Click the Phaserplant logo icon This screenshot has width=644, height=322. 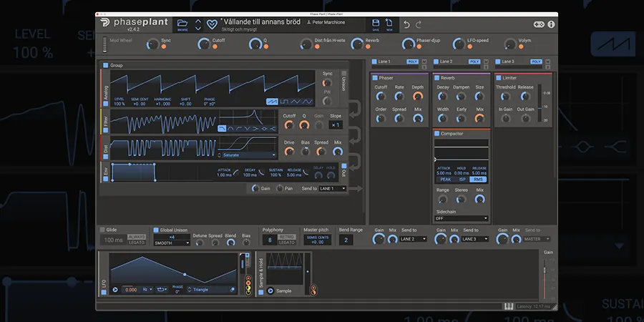104,23
